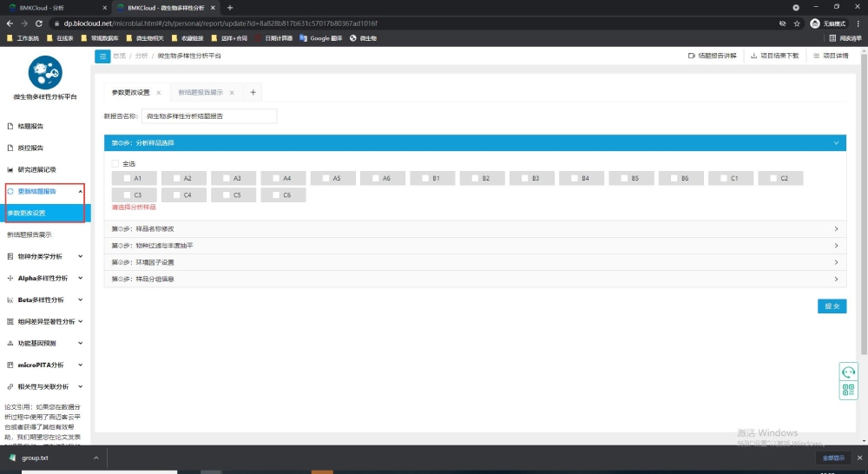Switch to 新结题报告展示 tab
868x474 pixels.
coord(201,92)
